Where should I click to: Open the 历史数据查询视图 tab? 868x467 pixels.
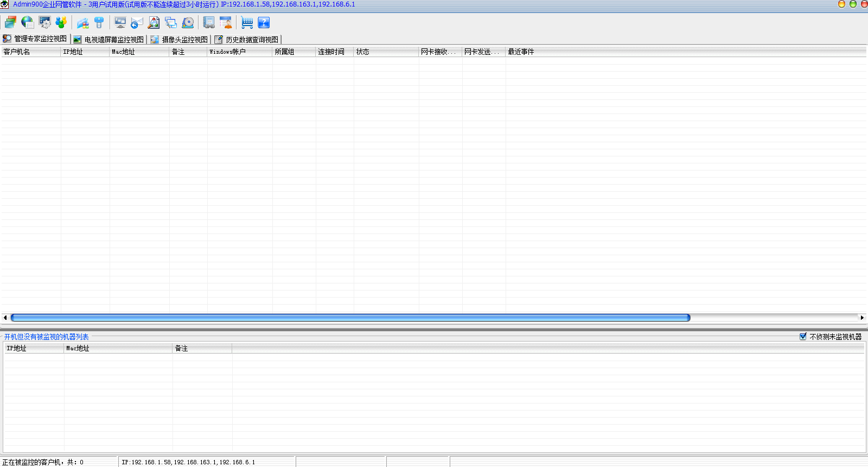tap(247, 40)
